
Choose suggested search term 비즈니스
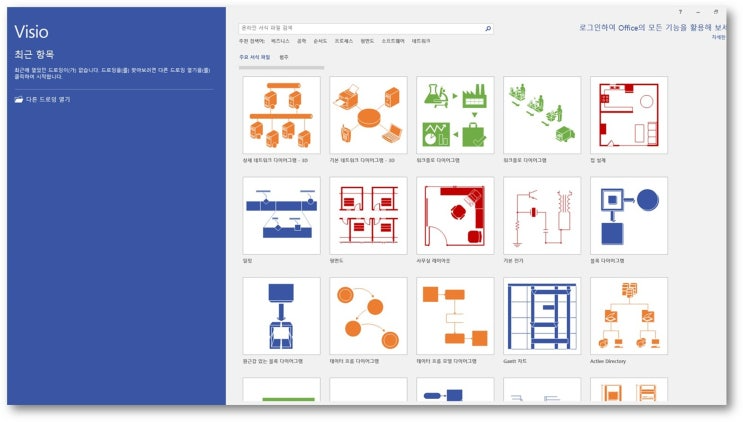click(280, 41)
